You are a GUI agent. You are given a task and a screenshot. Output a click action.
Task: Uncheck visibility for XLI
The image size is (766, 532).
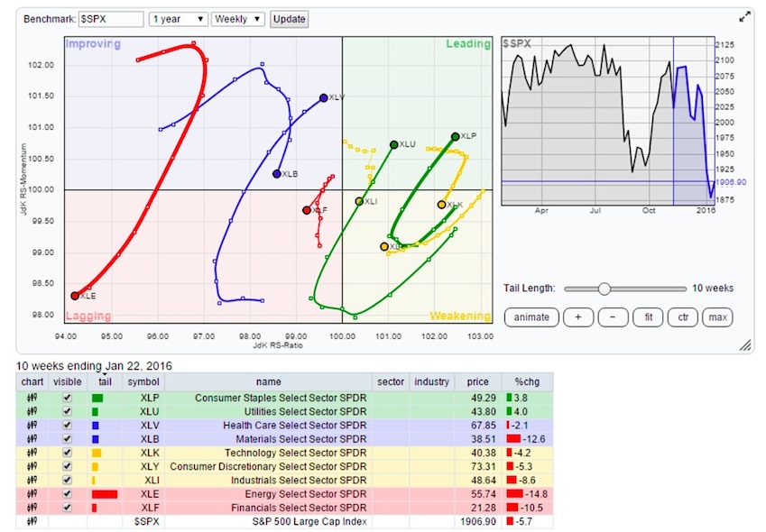68,480
